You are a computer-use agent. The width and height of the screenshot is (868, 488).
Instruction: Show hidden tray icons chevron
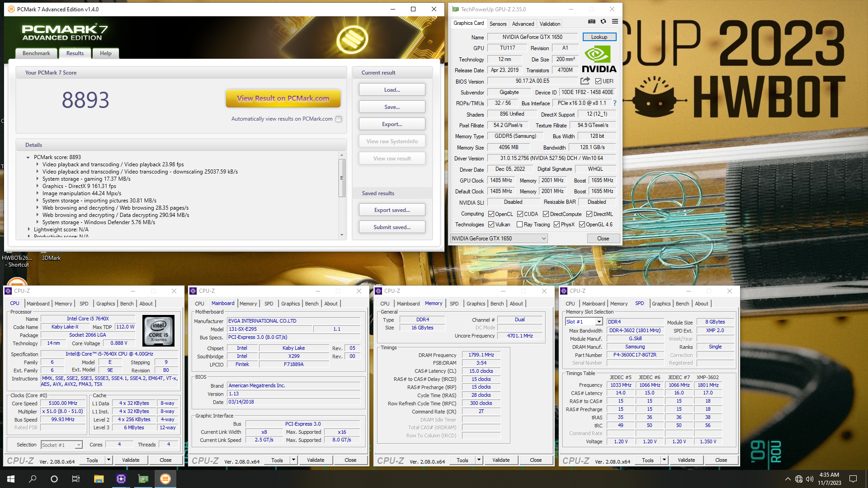[x=788, y=479]
